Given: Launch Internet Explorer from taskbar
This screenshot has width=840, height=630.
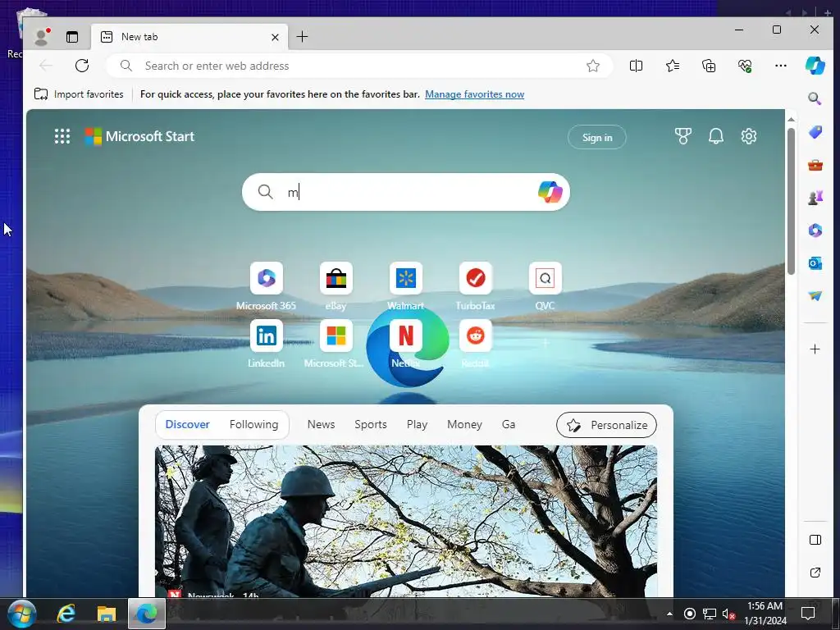Looking at the screenshot, I should point(66,614).
